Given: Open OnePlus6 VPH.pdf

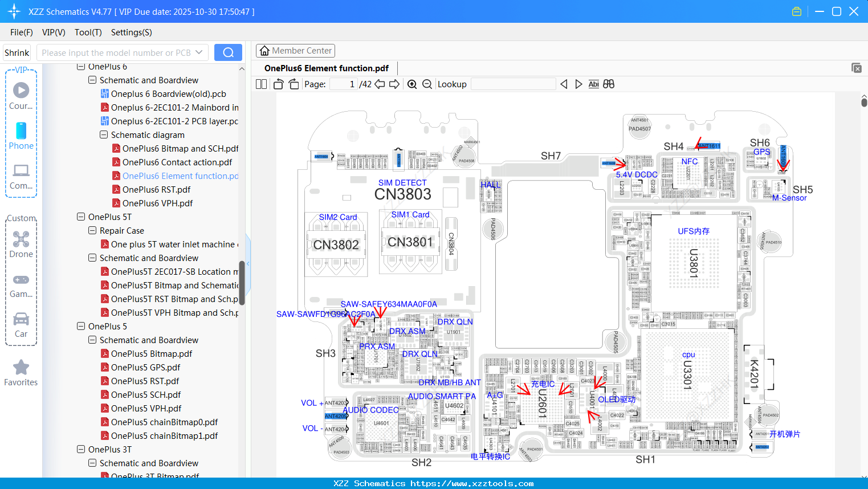Looking at the screenshot, I should (157, 203).
